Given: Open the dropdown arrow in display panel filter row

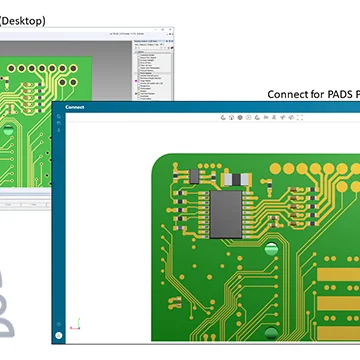Looking at the screenshot, I should [161, 48].
